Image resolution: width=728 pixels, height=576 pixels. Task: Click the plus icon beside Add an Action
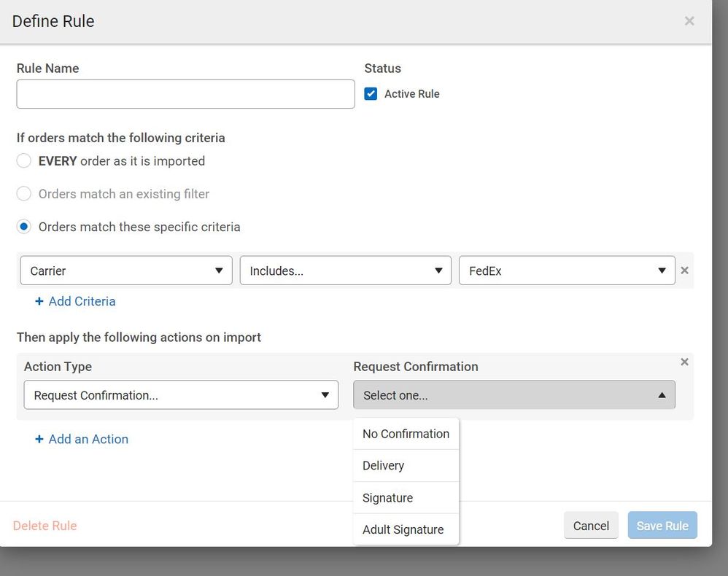[x=39, y=439]
